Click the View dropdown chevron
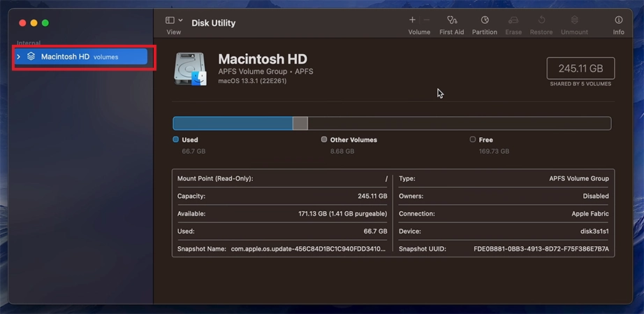Viewport: 644px width, 314px height. coord(181,20)
